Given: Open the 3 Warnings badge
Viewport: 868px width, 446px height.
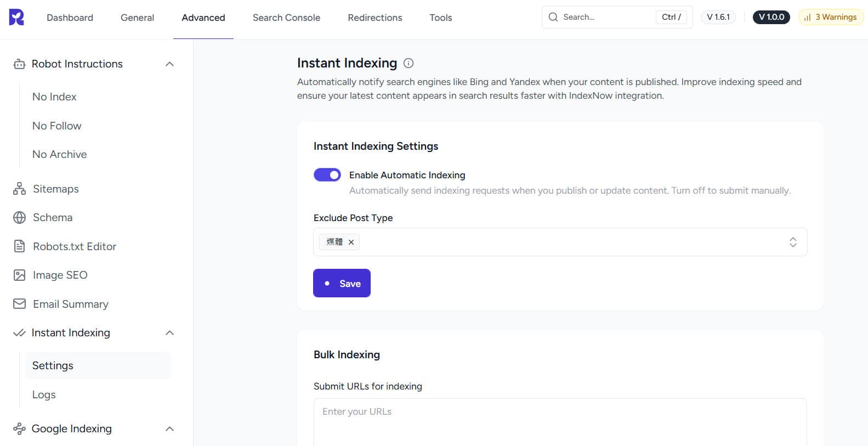Looking at the screenshot, I should 831,17.
